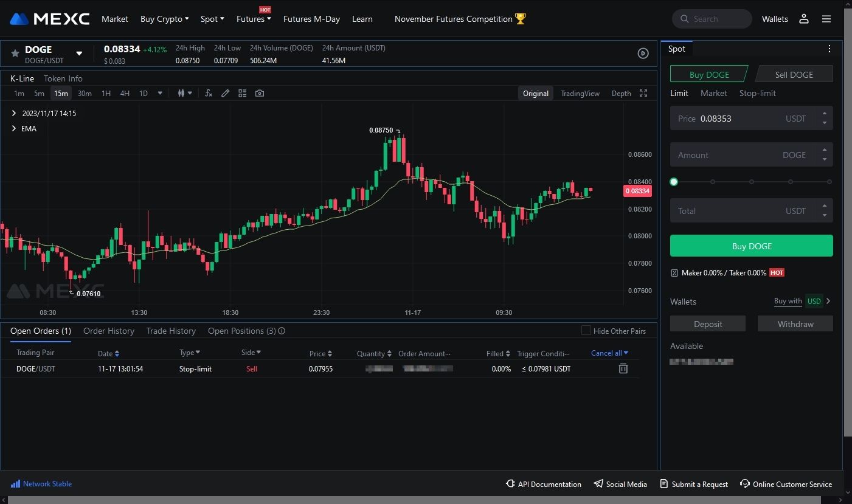Click the fee rate edit icon
The image size is (852, 504).
tap(674, 273)
